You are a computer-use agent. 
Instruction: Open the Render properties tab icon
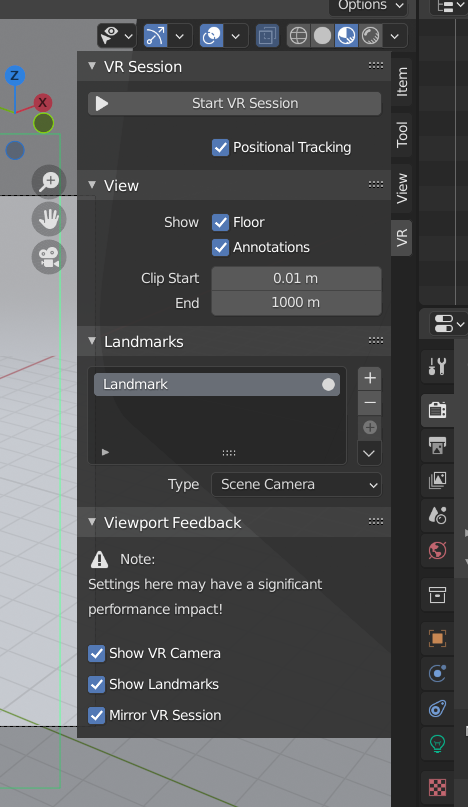[438, 410]
